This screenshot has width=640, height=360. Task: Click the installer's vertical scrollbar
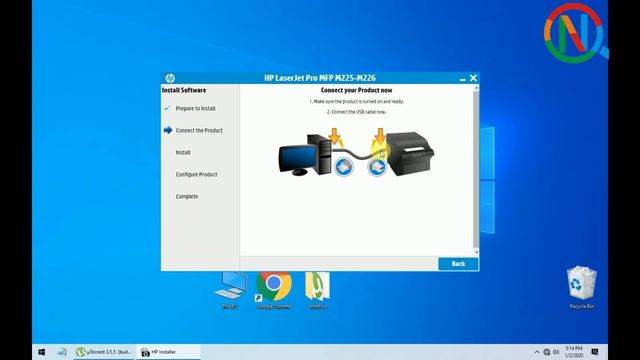[476, 169]
